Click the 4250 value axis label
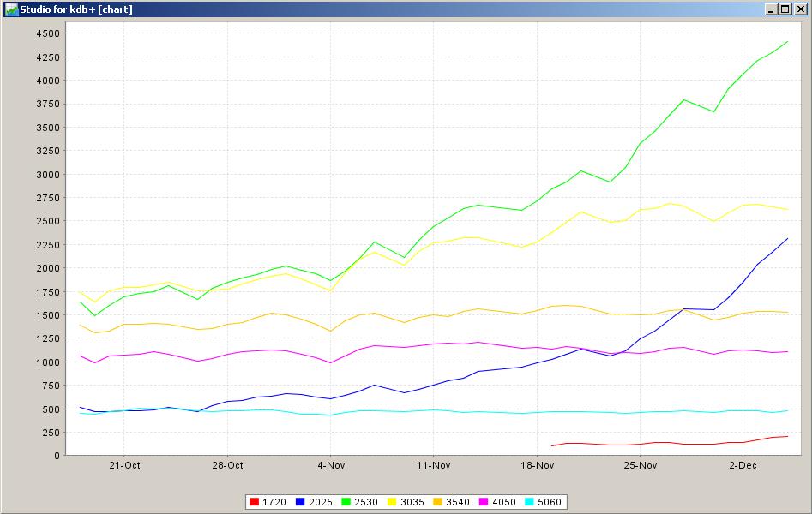This screenshot has width=812, height=514. pos(48,57)
